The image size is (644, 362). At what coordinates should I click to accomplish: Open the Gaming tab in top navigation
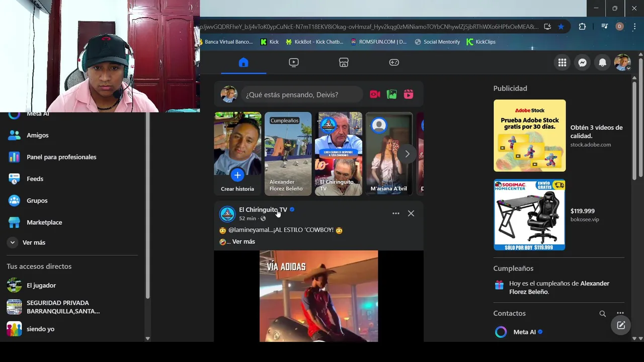(394, 62)
